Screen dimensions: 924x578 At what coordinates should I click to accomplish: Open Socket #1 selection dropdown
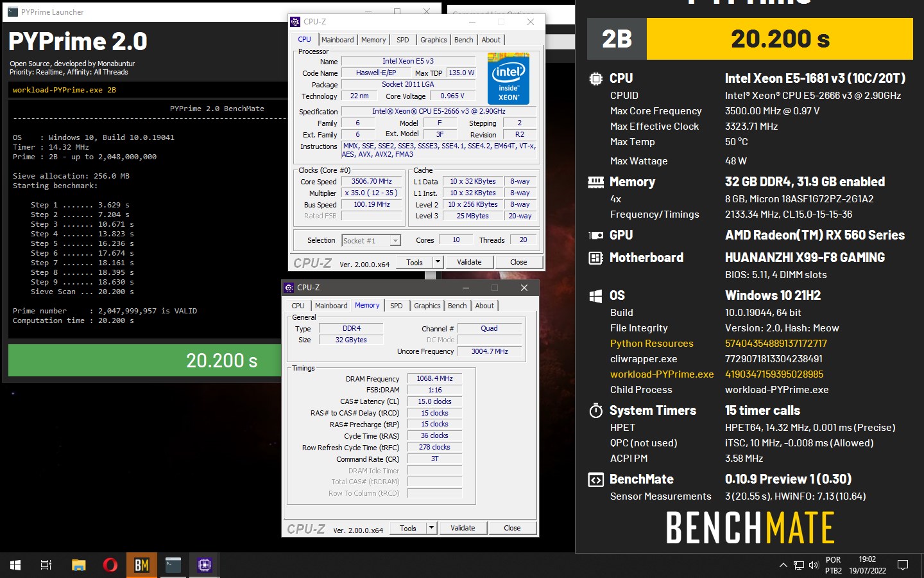coord(371,241)
